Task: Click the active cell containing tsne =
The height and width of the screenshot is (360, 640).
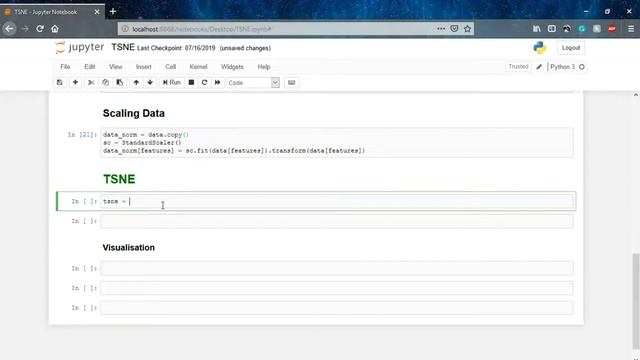Action: pyautogui.click(x=337, y=201)
